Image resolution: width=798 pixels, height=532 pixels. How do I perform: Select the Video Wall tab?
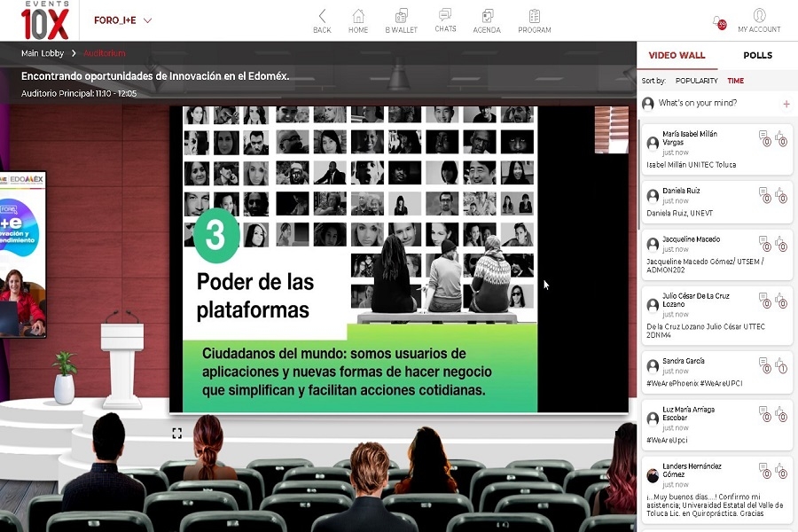pos(677,55)
